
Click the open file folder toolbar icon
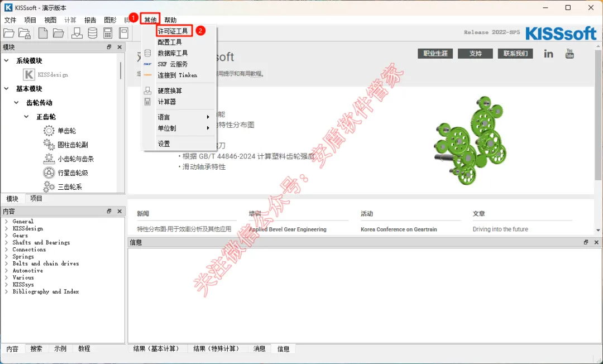coord(8,33)
